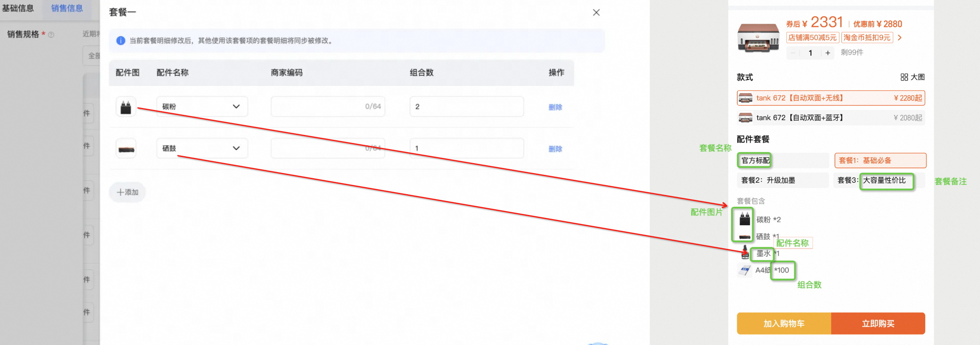Click the 组合数 field showing 1
The height and width of the screenshot is (345, 980).
(x=467, y=148)
